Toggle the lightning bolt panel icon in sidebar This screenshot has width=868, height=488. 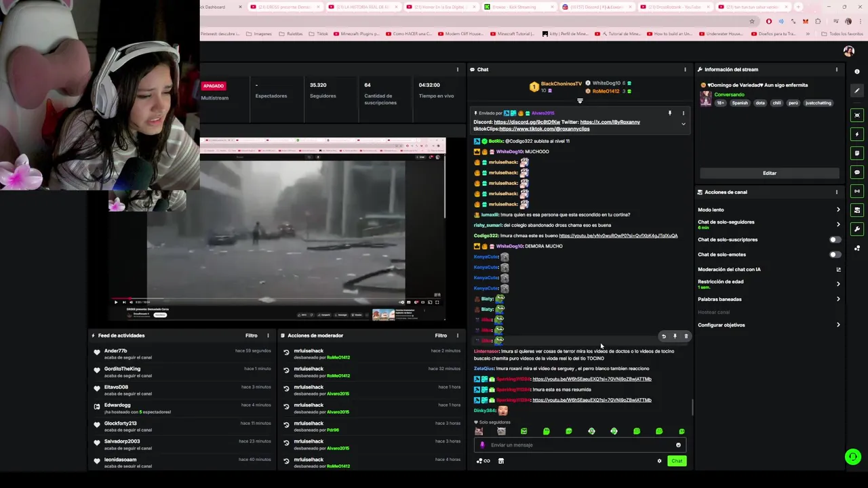click(x=857, y=134)
